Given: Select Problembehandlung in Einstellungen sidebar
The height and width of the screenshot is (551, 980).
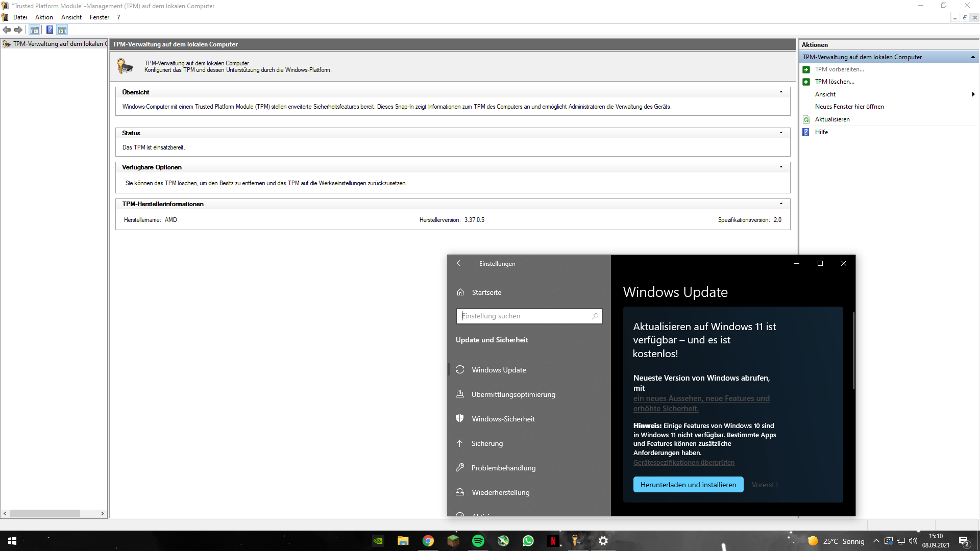Looking at the screenshot, I should point(503,467).
